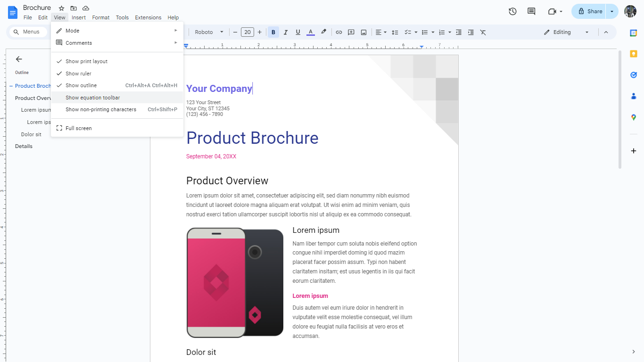Check the cloud document status icon
The width and height of the screenshot is (644, 362).
pyautogui.click(x=86, y=8)
